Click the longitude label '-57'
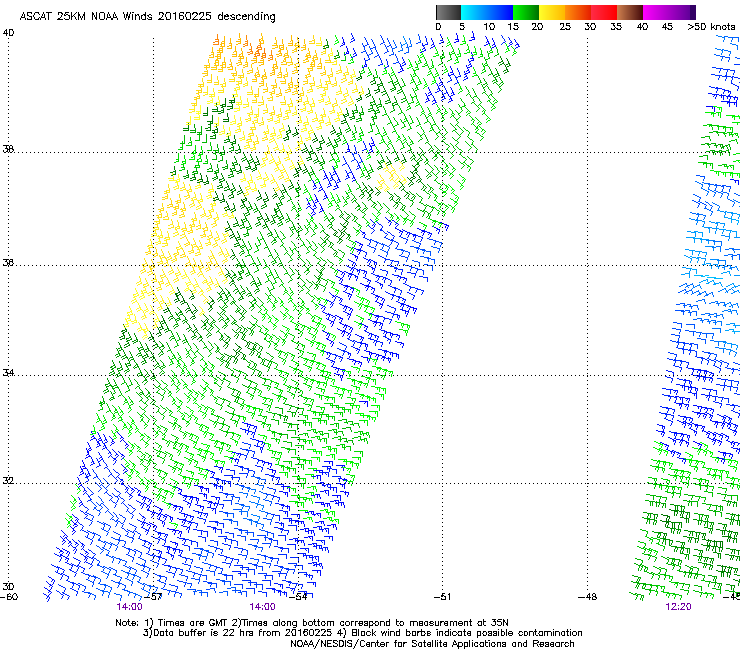740x650 pixels. pyautogui.click(x=153, y=597)
